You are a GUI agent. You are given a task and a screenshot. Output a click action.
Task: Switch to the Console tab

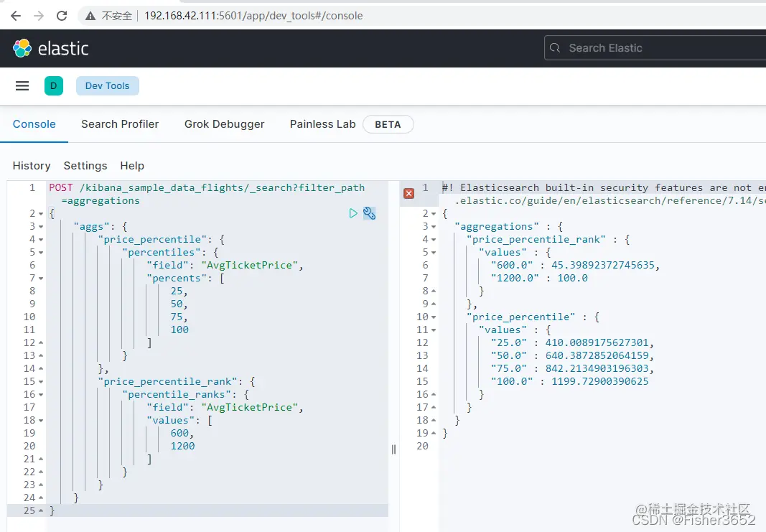coord(34,124)
